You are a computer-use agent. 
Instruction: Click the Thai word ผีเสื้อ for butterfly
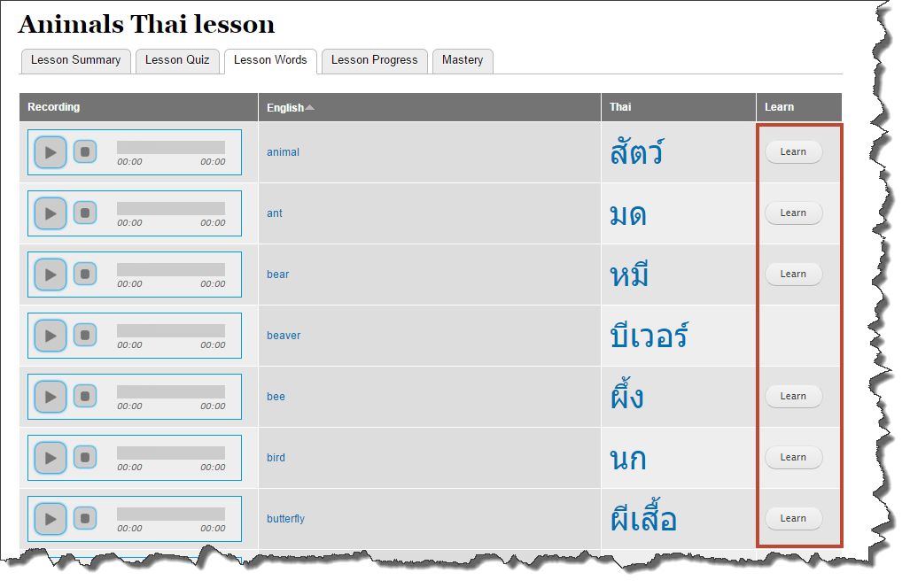coord(643,515)
